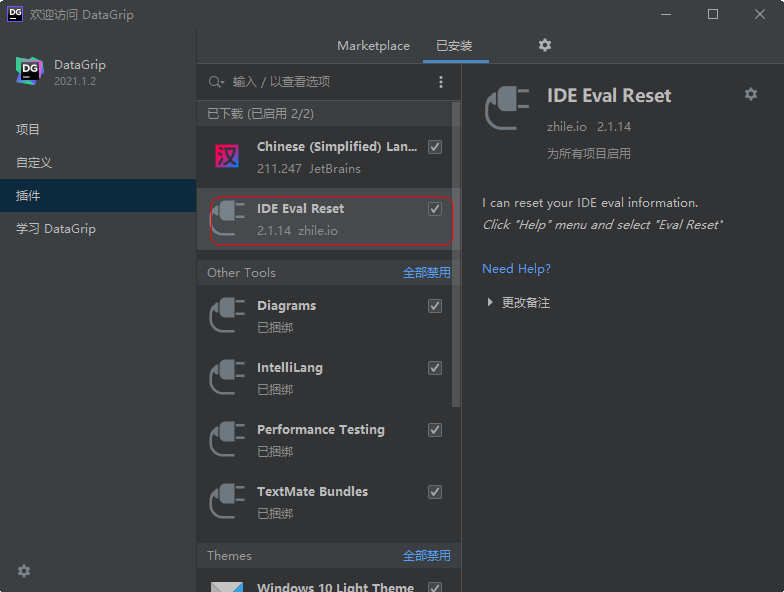Click the plugin list vertical scrollbar

point(456,255)
